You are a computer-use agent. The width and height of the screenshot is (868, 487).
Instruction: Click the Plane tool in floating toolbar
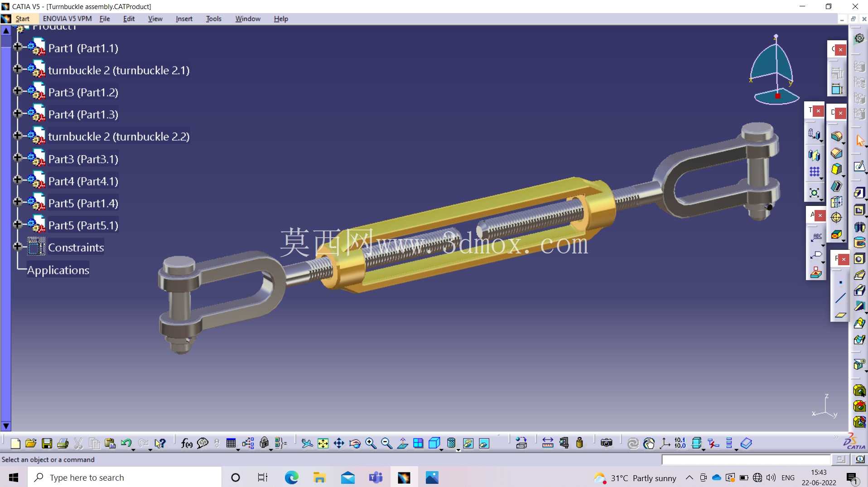tap(840, 314)
